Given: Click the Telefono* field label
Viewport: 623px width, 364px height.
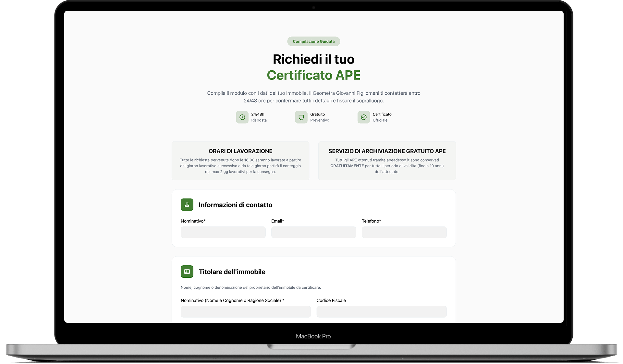Looking at the screenshot, I should pos(371,221).
